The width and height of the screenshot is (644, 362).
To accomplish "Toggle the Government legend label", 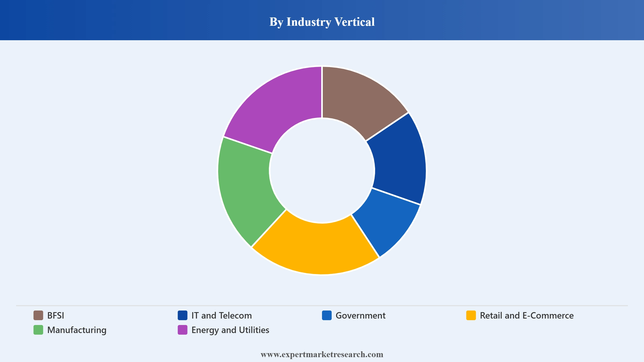I will (x=360, y=315).
